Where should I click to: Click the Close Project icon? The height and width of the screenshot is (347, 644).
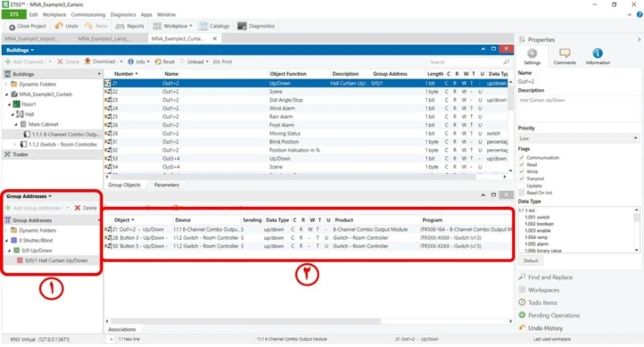[12, 27]
